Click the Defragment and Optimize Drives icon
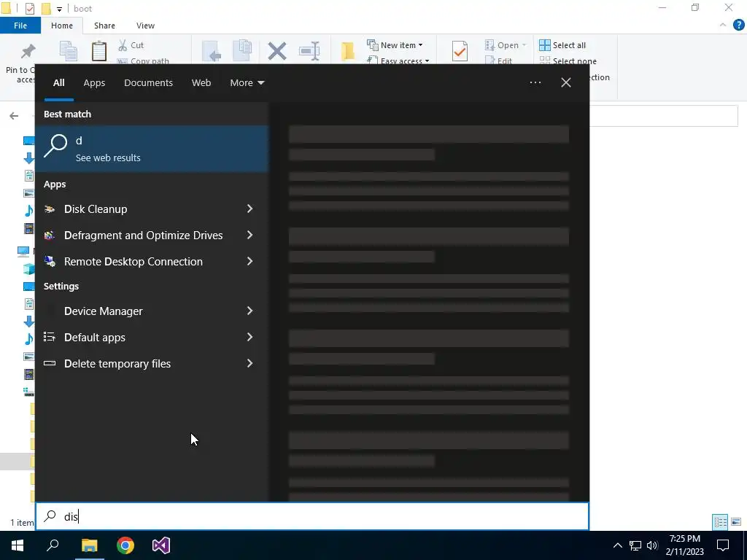Viewport: 747px width, 560px height. 50,236
